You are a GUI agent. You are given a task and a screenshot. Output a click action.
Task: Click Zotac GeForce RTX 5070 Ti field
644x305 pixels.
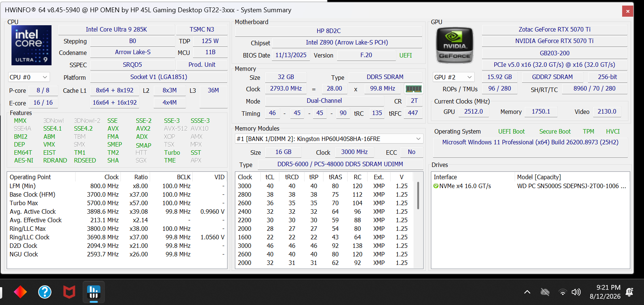(x=554, y=29)
